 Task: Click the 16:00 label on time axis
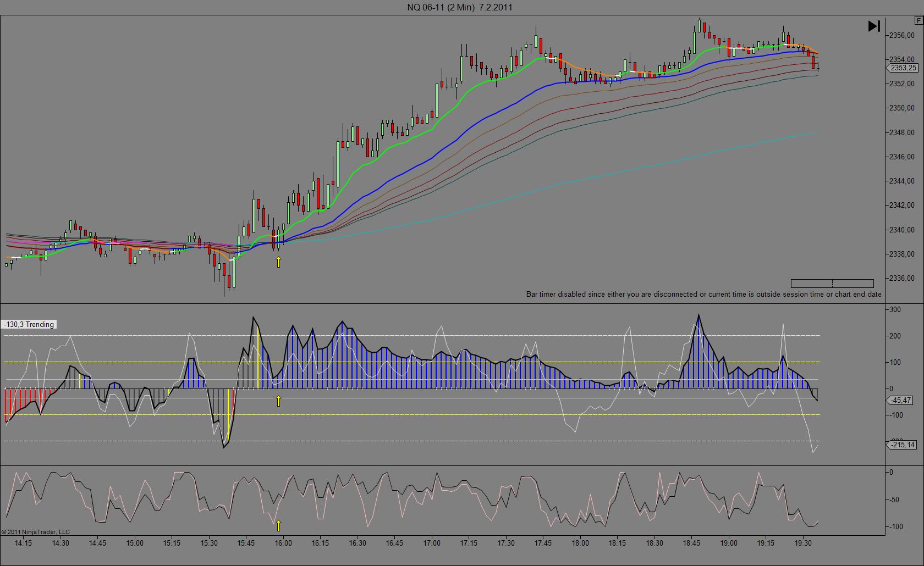click(283, 543)
